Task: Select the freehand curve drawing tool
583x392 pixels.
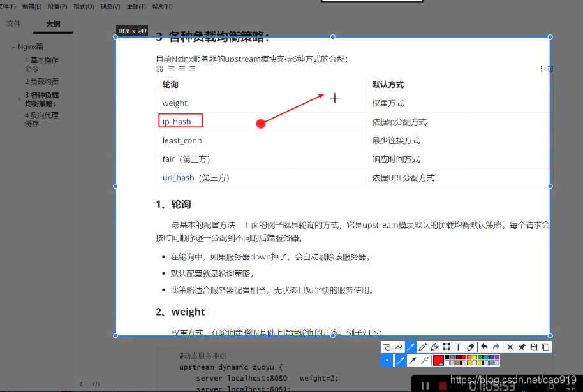Action: point(399,347)
